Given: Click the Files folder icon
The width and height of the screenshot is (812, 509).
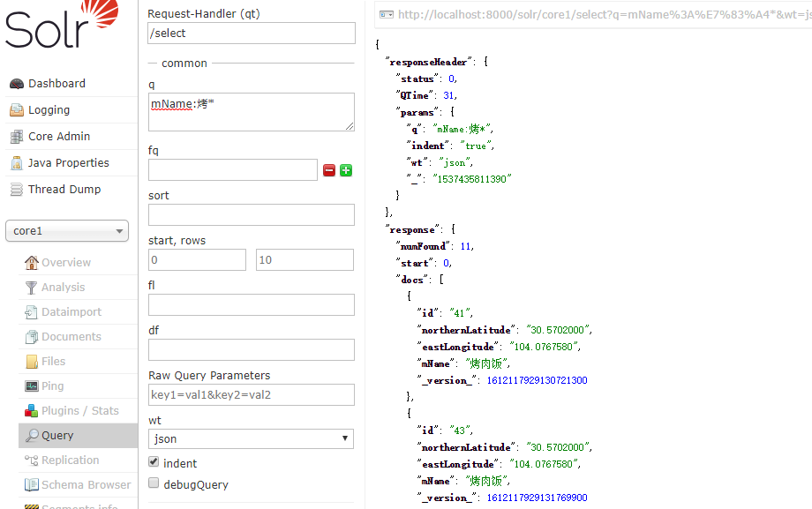Looking at the screenshot, I should (32, 362).
